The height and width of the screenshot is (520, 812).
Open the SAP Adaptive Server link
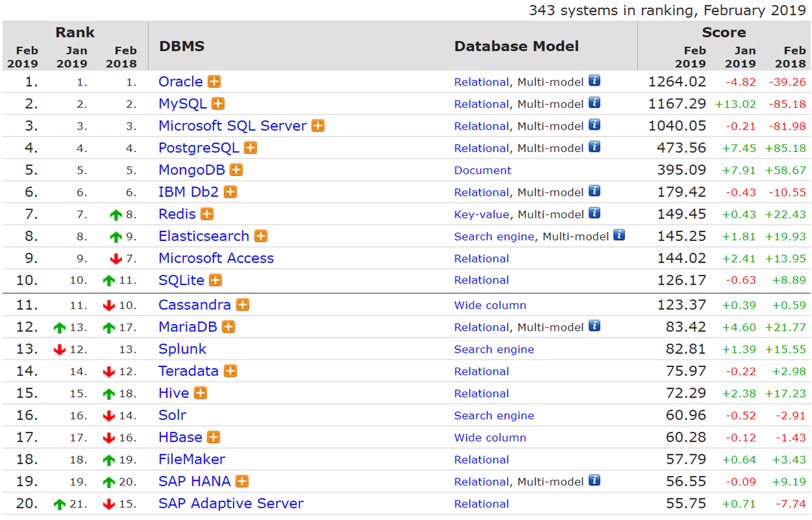click(231, 504)
